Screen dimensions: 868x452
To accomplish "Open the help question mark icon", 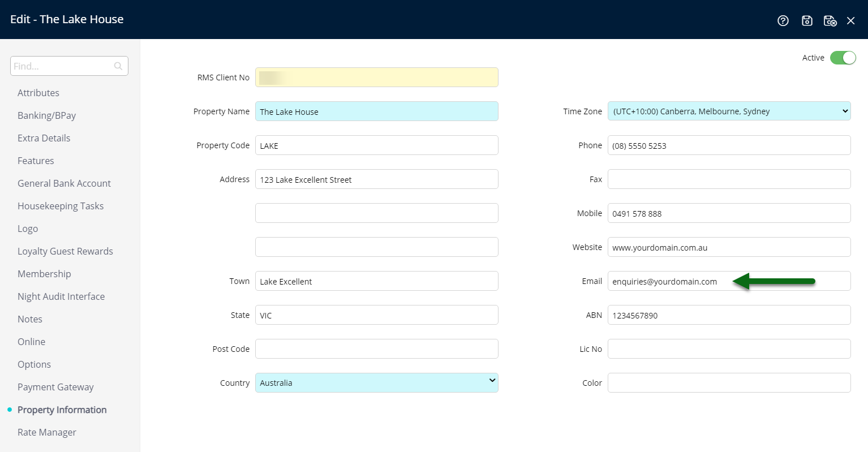I will 783,21.
